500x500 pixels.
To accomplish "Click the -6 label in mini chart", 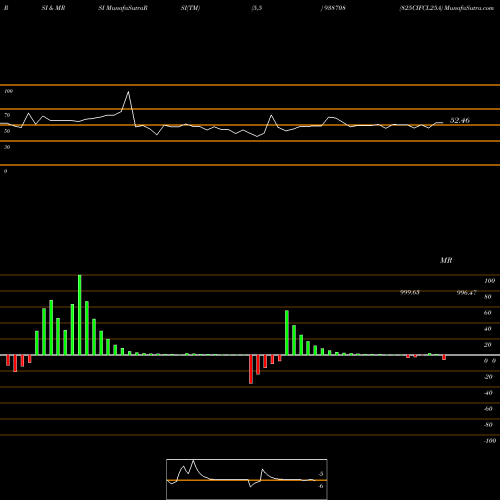I will tap(320, 486).
